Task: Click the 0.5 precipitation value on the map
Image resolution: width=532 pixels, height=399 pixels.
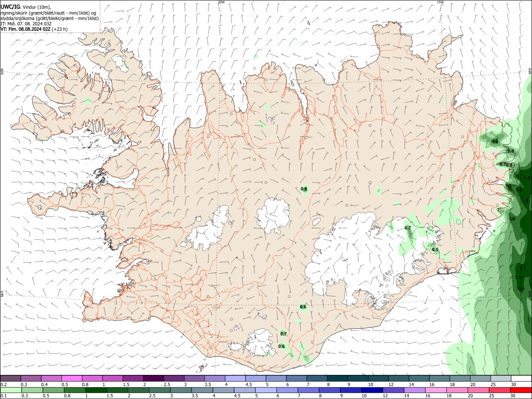Action: click(435, 250)
